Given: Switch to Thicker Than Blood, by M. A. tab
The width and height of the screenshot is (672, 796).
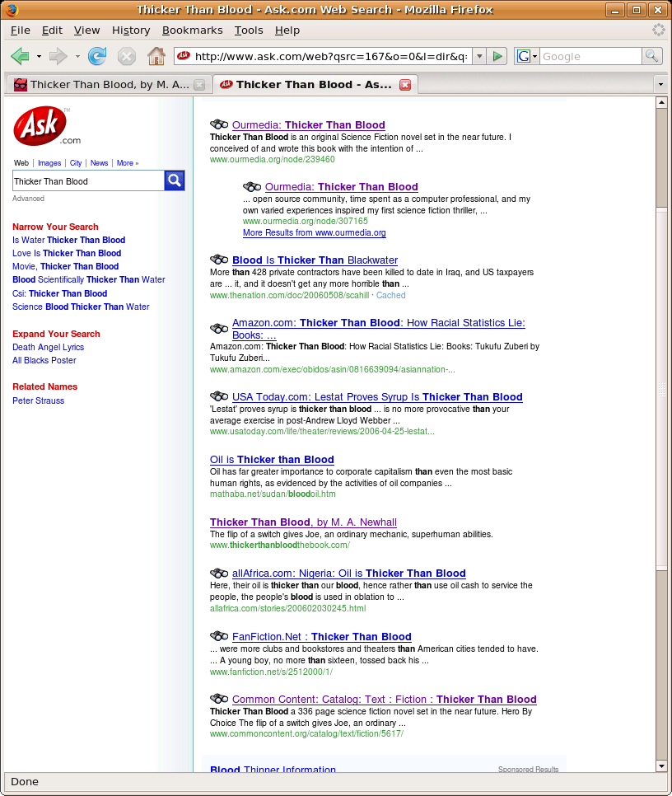Looking at the screenshot, I should pos(109,84).
